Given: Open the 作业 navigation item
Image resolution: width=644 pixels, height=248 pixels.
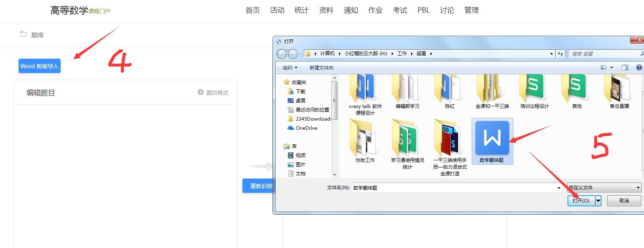Looking at the screenshot, I should 375,10.
